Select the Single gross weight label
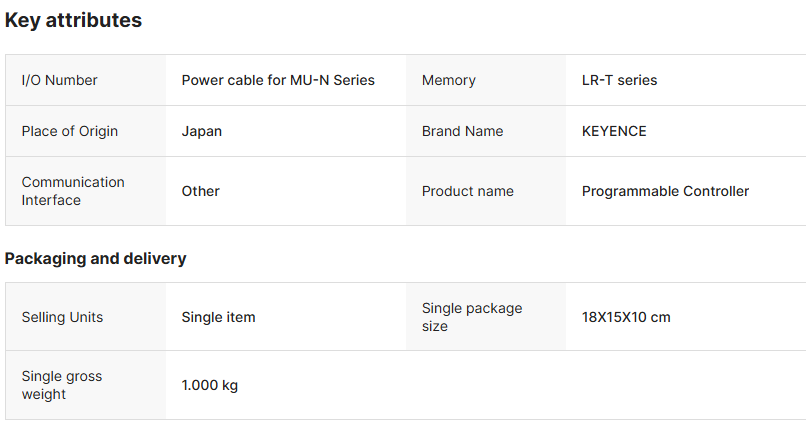 [62, 385]
